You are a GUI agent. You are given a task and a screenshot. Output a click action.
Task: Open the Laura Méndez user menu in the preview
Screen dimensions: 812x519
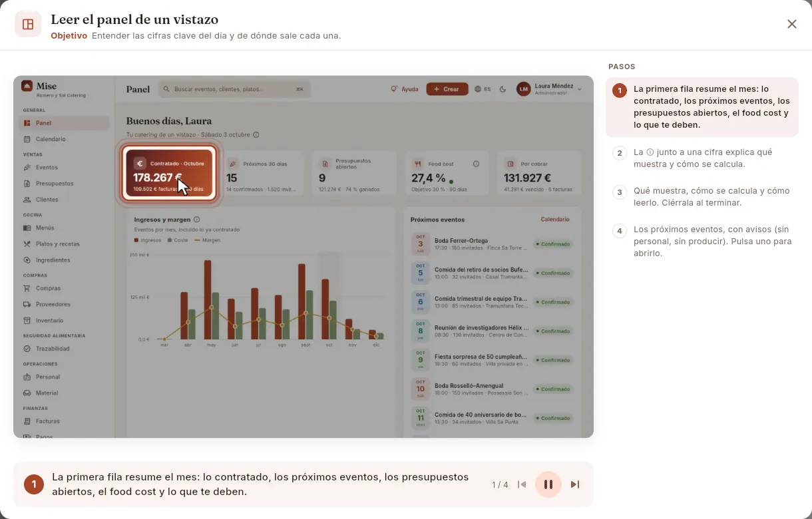tap(549, 89)
